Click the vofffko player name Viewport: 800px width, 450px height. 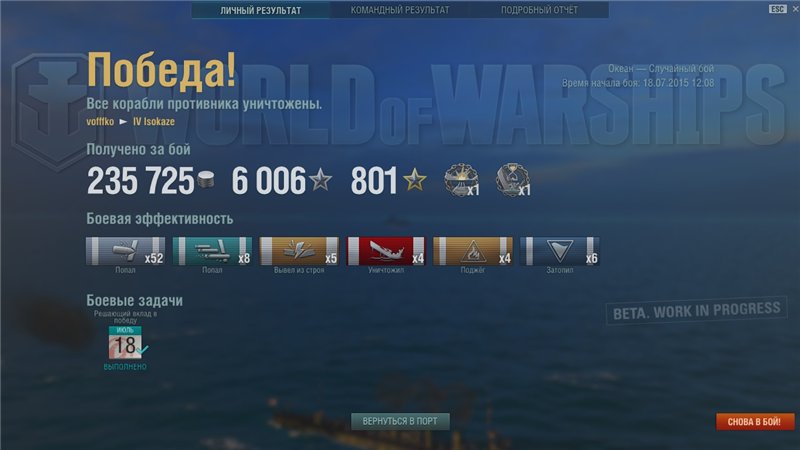coord(100,121)
